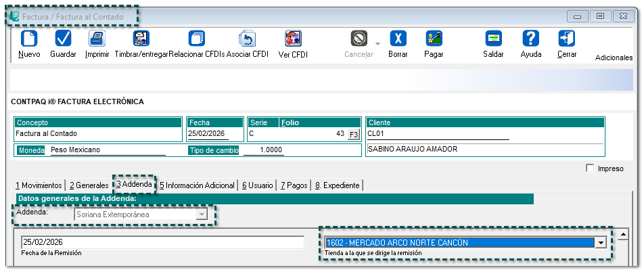Toggle the Impreso checkbox
The image size is (644, 272).
click(x=590, y=168)
